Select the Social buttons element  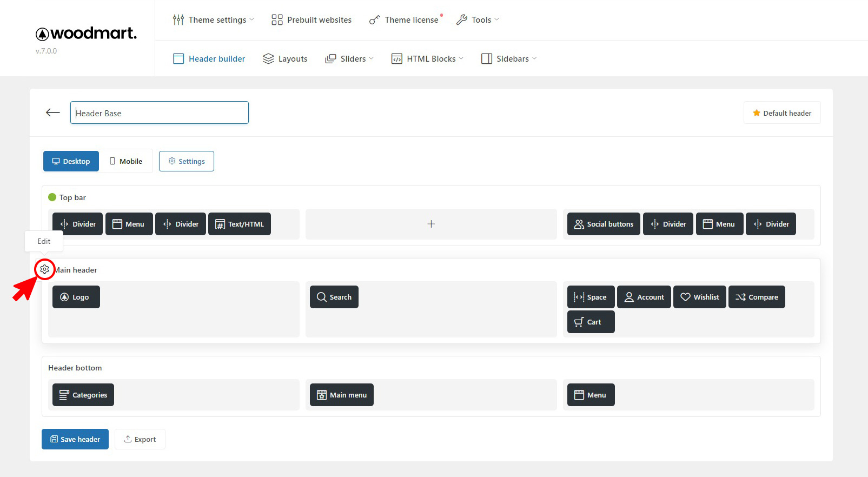(603, 224)
